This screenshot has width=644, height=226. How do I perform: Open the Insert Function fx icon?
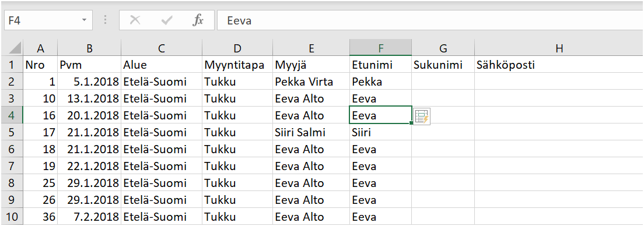tap(198, 20)
